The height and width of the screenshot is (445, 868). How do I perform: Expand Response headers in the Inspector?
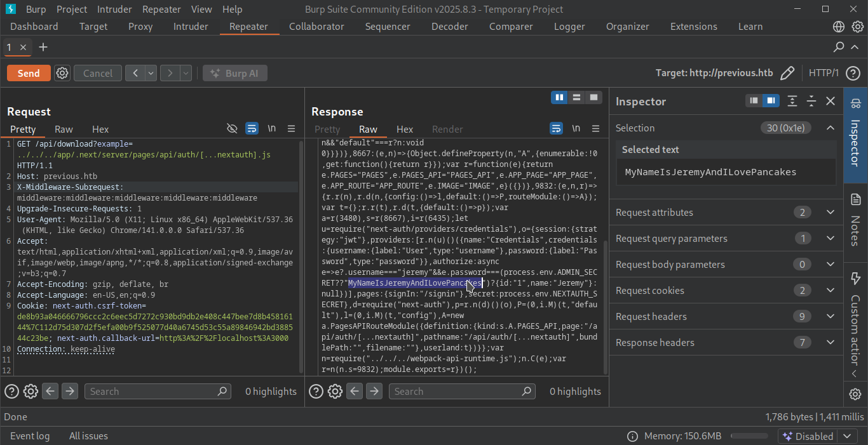pos(831,342)
